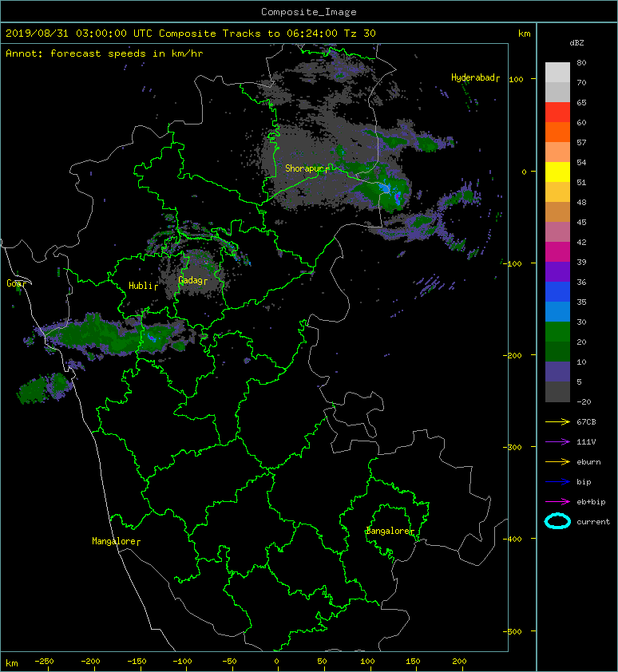Image resolution: width=618 pixels, height=672 pixels.
Task: Click the blue bip arrow legend icon
Action: (557, 482)
